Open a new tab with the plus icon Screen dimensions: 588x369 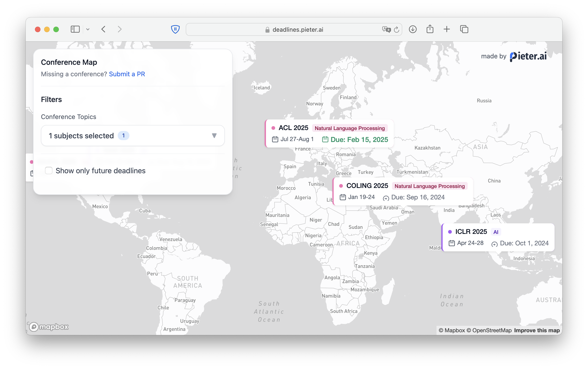tap(447, 29)
